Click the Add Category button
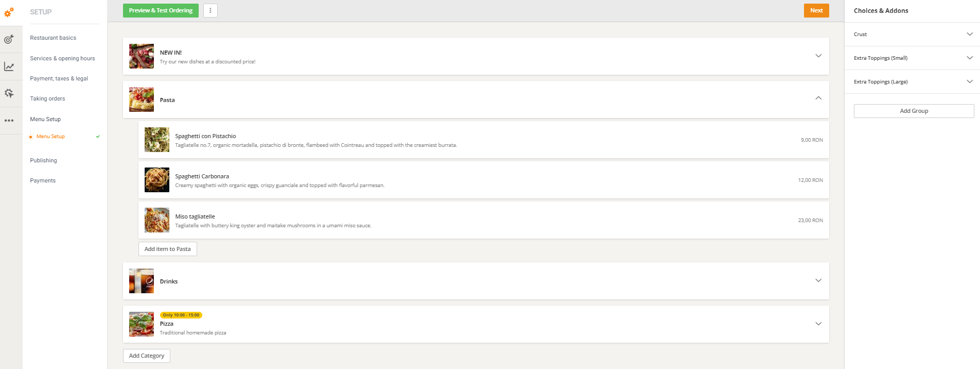980x369 pixels. (x=147, y=356)
